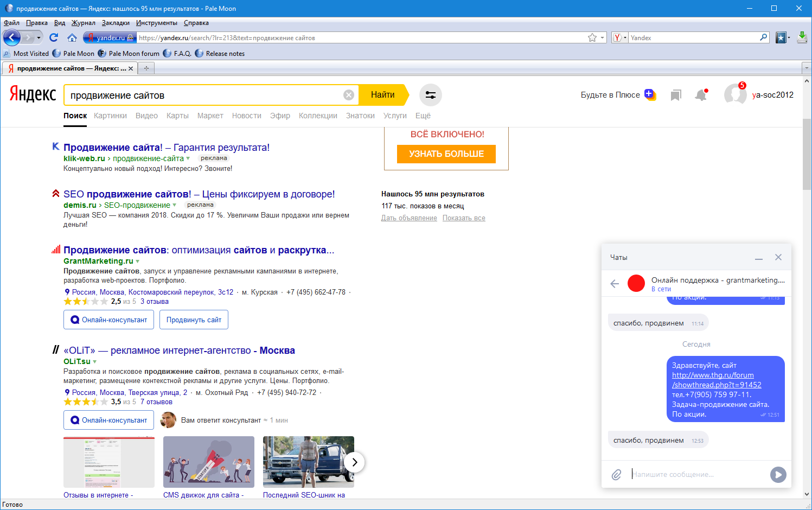
Task: Expand klik-web.ru result options arrow
Action: [x=188, y=158]
